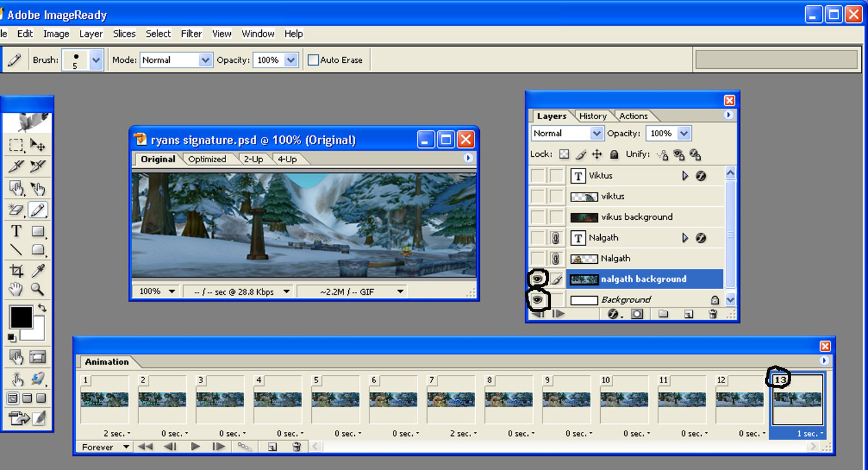Hide the Background layer eye
Image resolution: width=868 pixels, height=470 pixels.
pos(537,300)
